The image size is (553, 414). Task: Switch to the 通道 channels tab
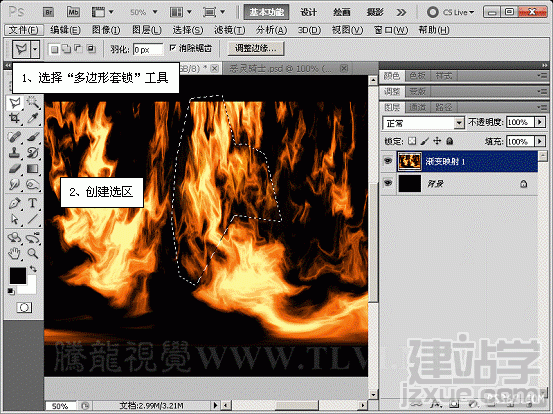(418, 107)
